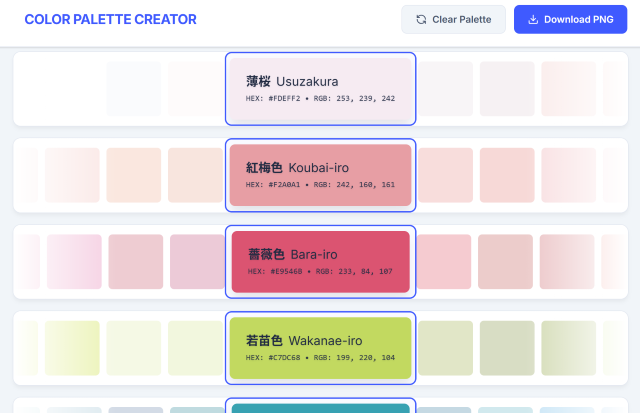Click the RGB: 199, 220, 104 text
Image resolution: width=640 pixels, height=413 pixels.
click(x=354, y=358)
